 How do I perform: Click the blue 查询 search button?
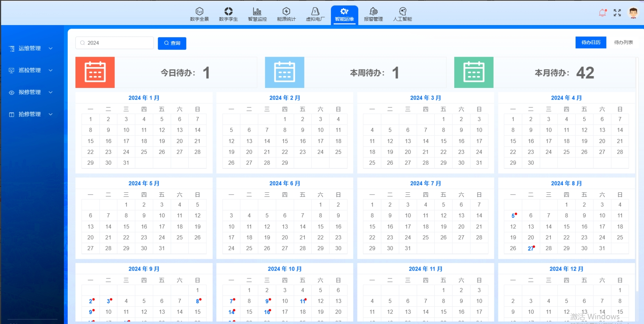pyautogui.click(x=172, y=43)
